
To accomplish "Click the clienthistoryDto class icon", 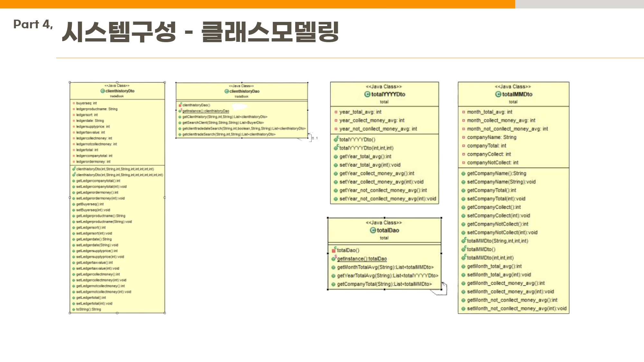I will pyautogui.click(x=102, y=91).
